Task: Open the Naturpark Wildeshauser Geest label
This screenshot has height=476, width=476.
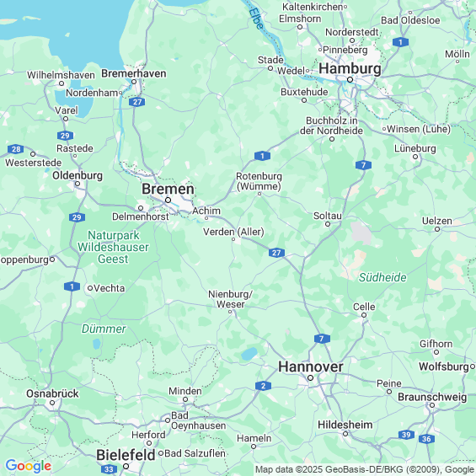Action: 113,247
